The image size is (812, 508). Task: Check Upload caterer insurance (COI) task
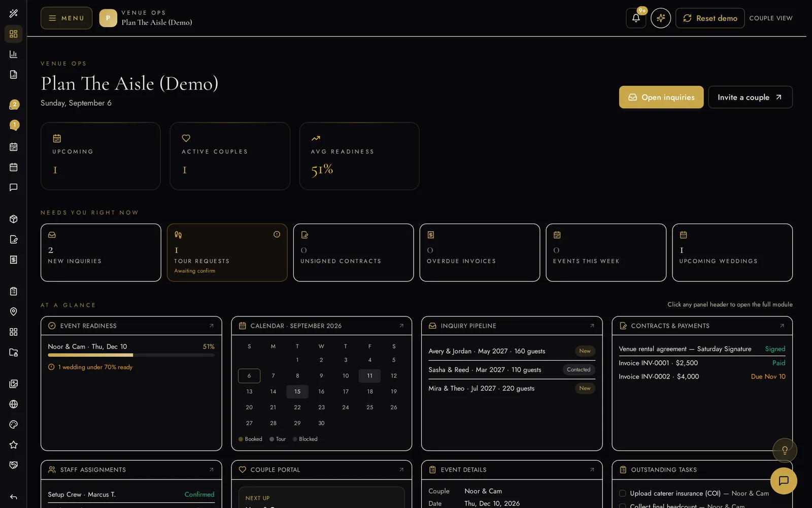(x=622, y=493)
